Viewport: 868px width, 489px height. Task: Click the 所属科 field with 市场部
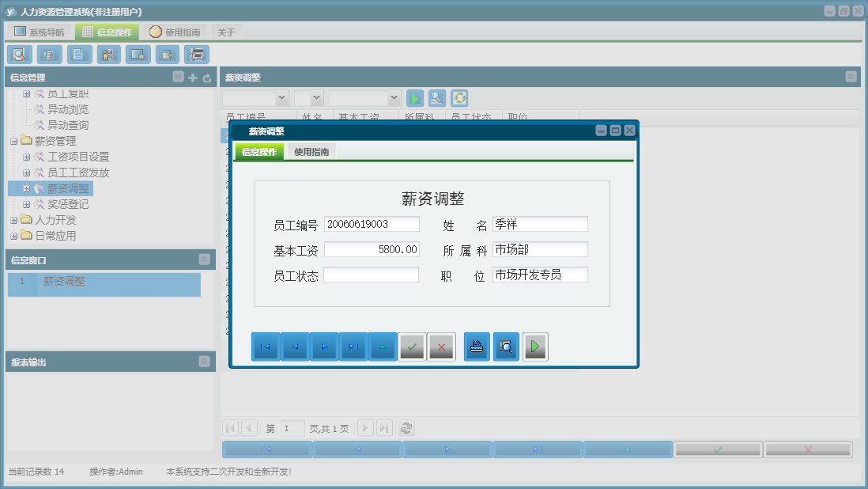point(540,250)
